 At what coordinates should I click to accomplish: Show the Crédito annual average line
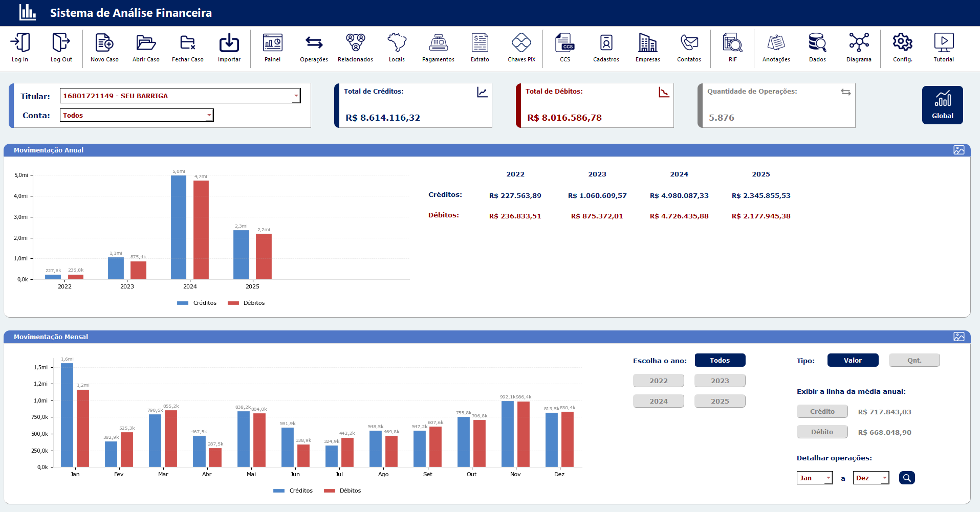click(822, 411)
